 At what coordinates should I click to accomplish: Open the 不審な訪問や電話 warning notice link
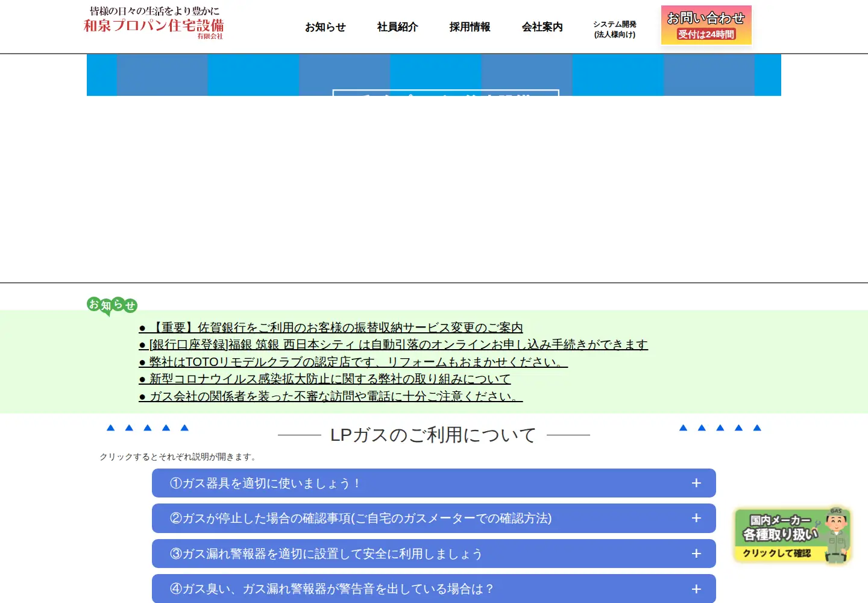click(x=331, y=396)
